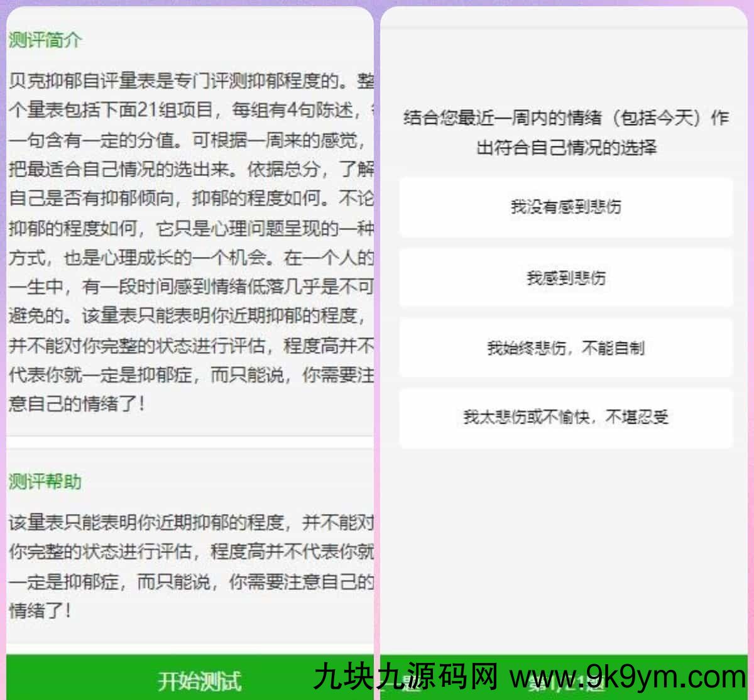Pick the option 我始终悲伤，不能自制
The height and width of the screenshot is (700, 754).
coord(565,347)
